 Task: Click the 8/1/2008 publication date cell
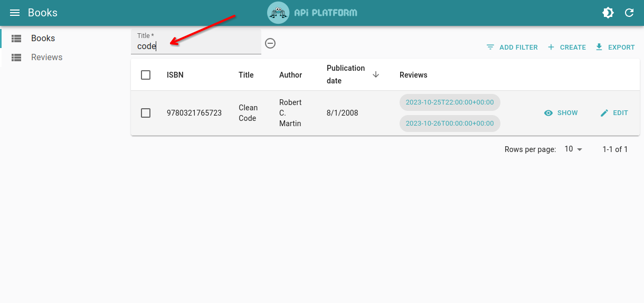coord(343,113)
